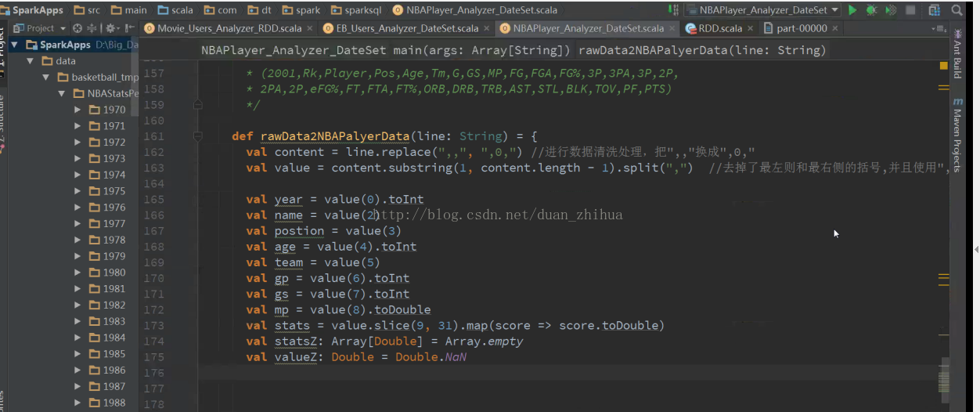Click sparksql breadcrumb folder

coord(355,10)
